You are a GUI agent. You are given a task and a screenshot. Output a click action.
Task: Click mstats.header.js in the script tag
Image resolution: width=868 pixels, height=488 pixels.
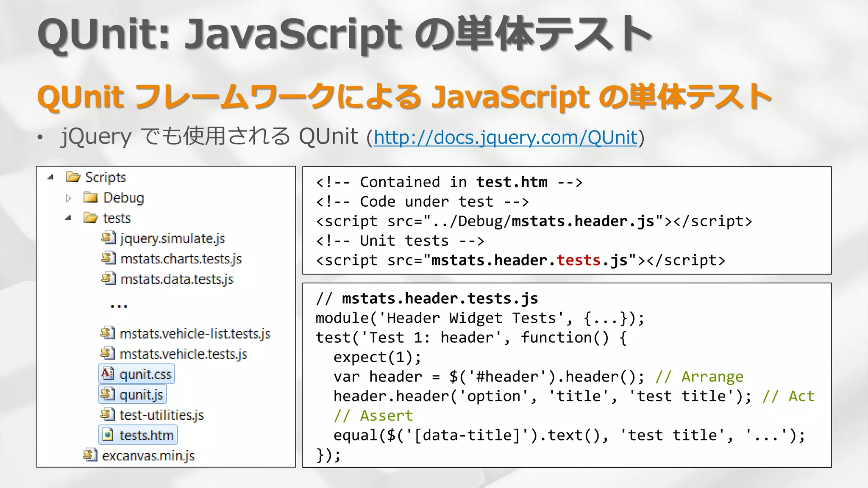(583, 222)
